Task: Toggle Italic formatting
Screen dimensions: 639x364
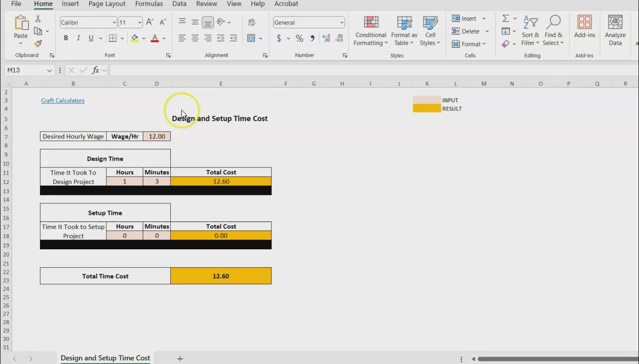Action: 78,38
